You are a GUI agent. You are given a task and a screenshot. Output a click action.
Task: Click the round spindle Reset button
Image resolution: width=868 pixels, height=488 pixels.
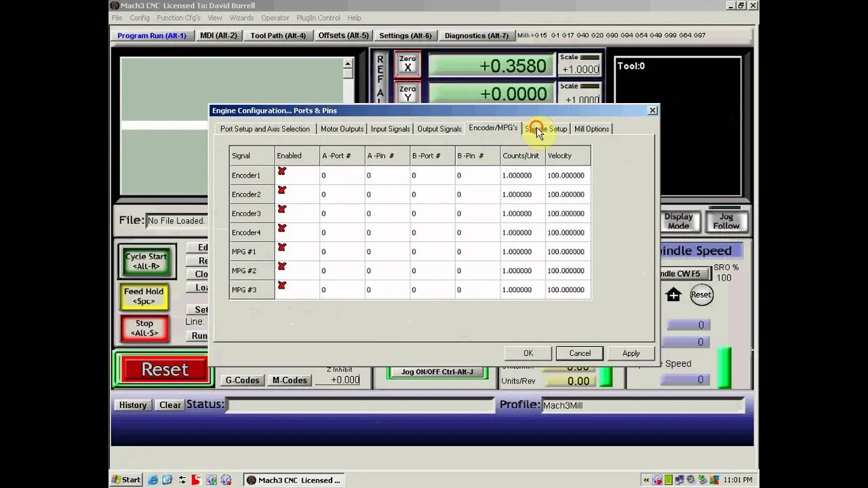pos(701,294)
